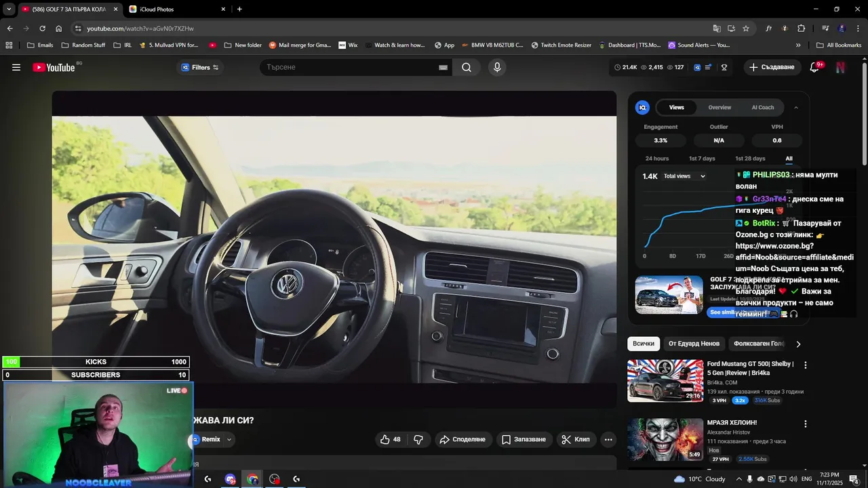Click the Golf 7 thumbnail in the vidIQ panel

click(x=669, y=295)
